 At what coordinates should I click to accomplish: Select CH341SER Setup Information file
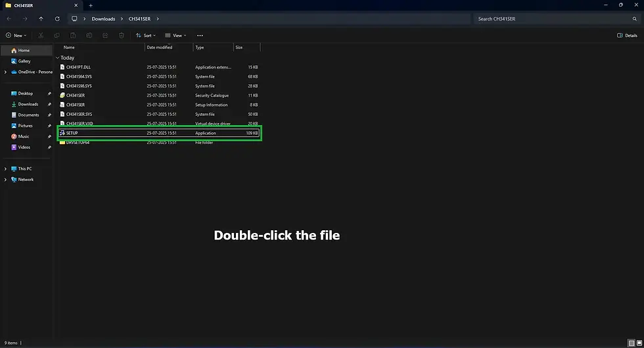(159, 105)
